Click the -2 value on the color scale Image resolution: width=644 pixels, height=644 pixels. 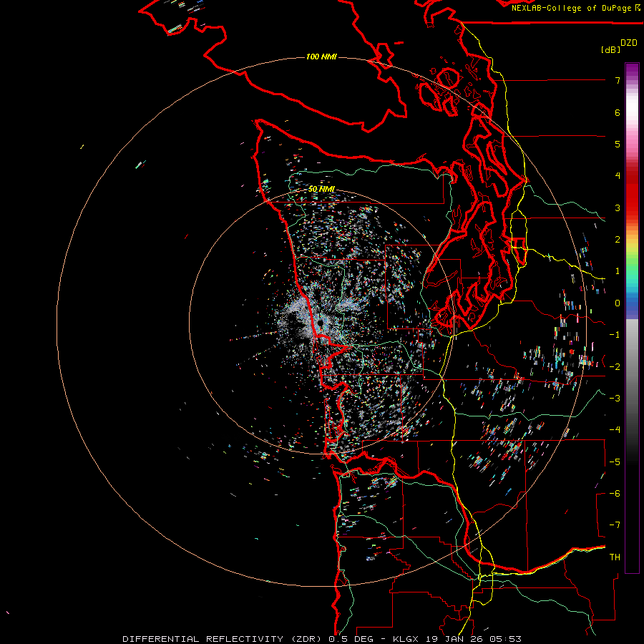click(615, 366)
